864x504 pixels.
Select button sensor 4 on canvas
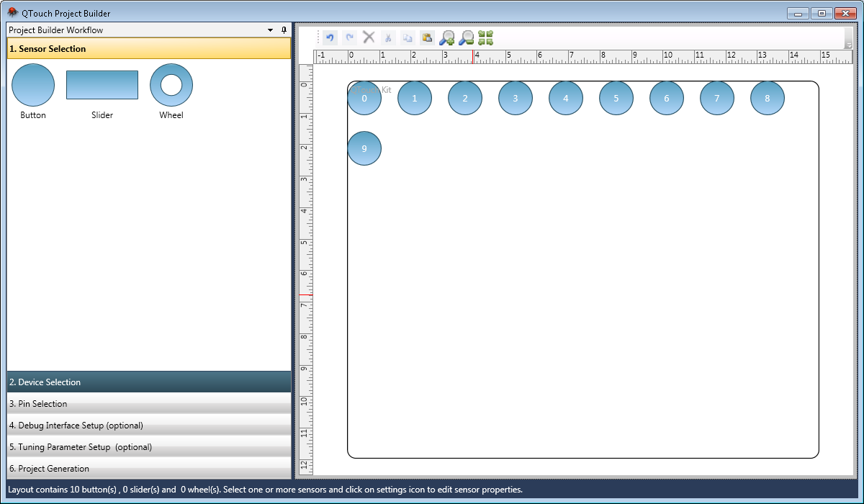pos(566,99)
